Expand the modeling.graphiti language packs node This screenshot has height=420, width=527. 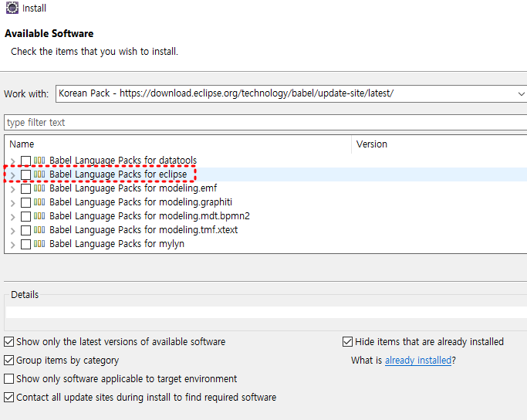(x=13, y=203)
